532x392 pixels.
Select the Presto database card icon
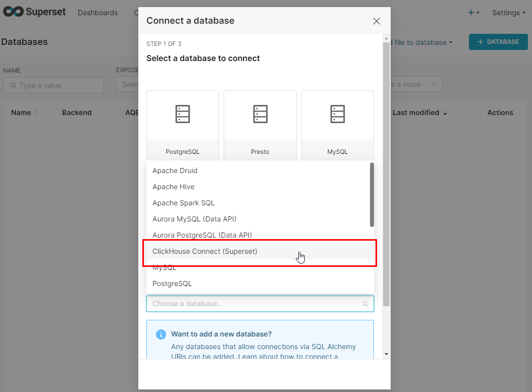coord(260,114)
